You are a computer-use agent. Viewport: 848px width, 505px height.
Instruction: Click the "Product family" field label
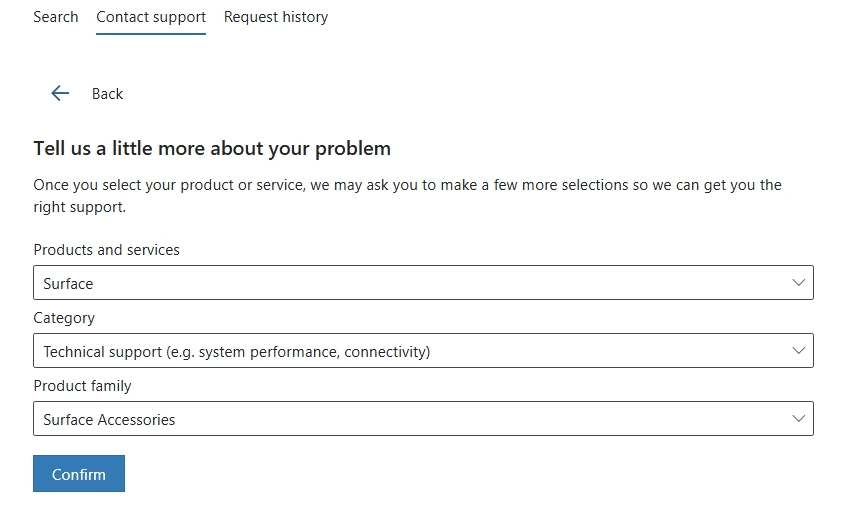click(x=82, y=386)
